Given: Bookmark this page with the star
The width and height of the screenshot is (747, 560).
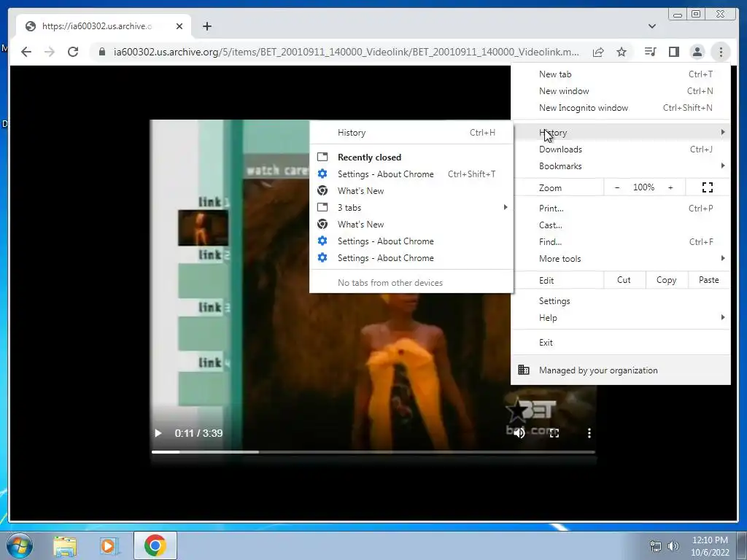Looking at the screenshot, I should coord(622,52).
